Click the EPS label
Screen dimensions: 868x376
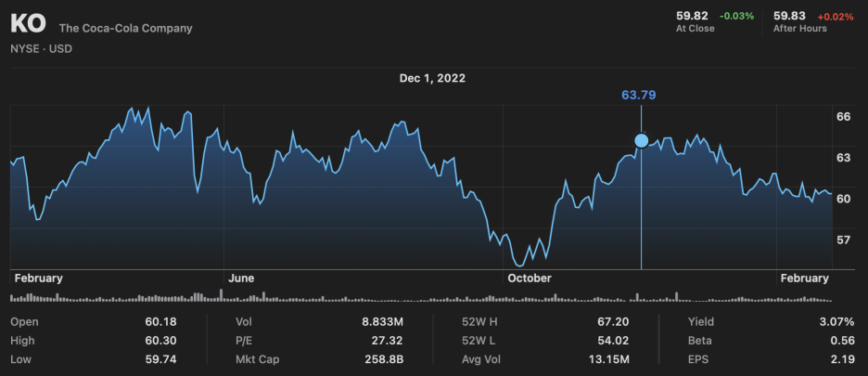pyautogui.click(x=697, y=359)
